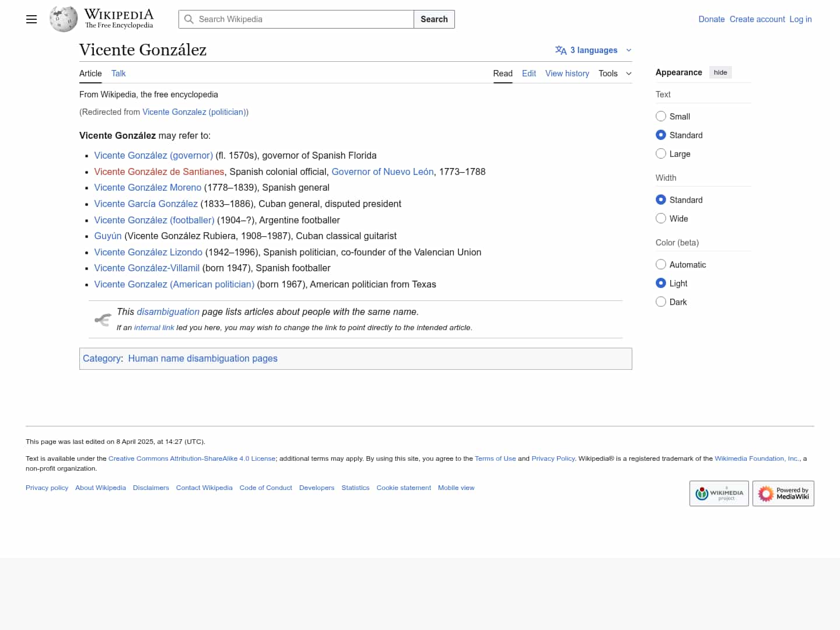Select the Small text size option
Image resolution: width=840 pixels, height=630 pixels.
661,117
